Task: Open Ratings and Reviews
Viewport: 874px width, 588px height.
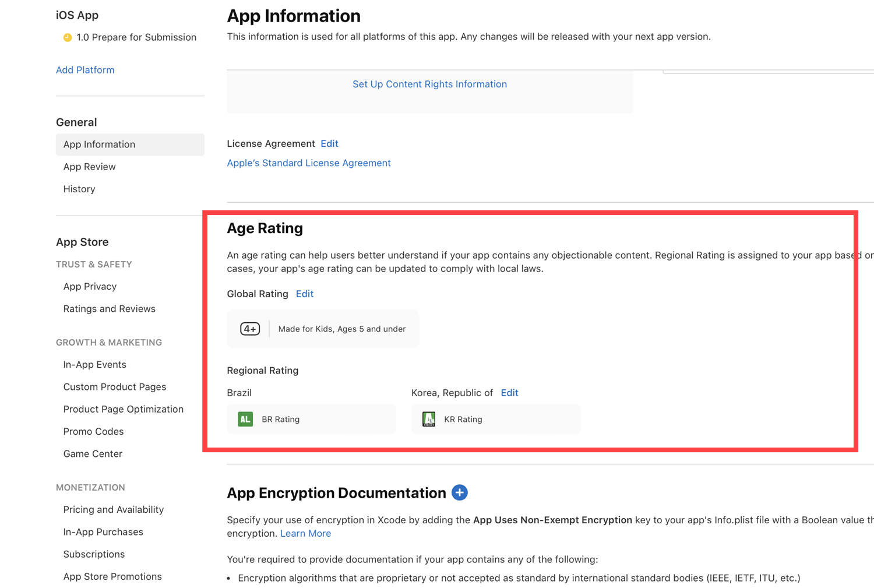Action: 109,309
